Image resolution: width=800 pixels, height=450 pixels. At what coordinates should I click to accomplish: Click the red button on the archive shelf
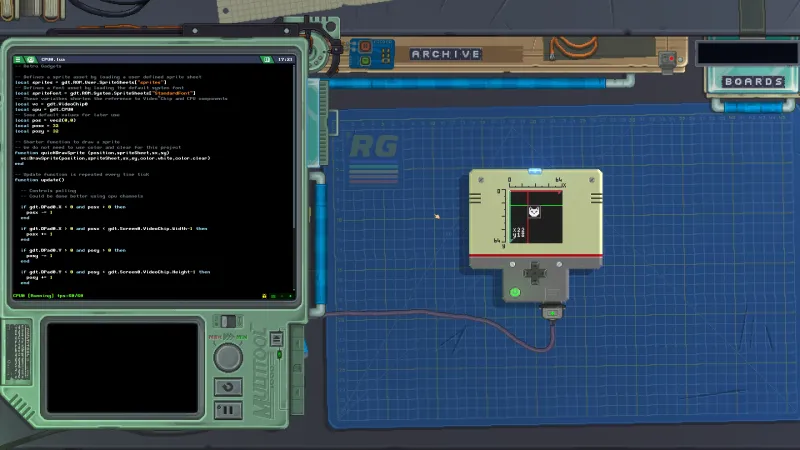(x=366, y=48)
